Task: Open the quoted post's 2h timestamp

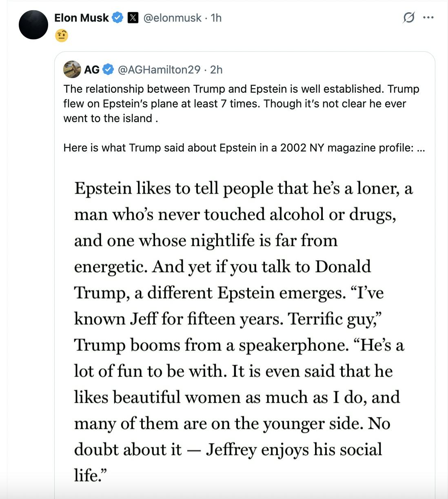Action: pyautogui.click(x=216, y=69)
